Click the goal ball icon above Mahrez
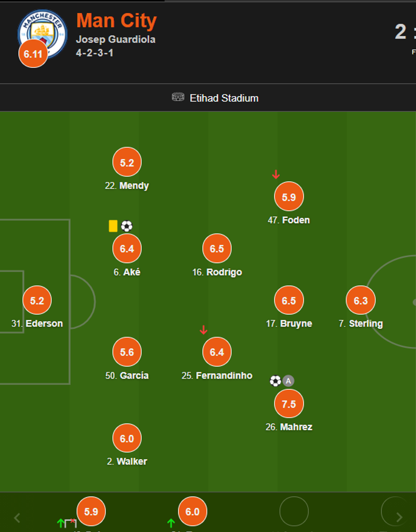Viewport: 416px width, 532px height. (275, 381)
